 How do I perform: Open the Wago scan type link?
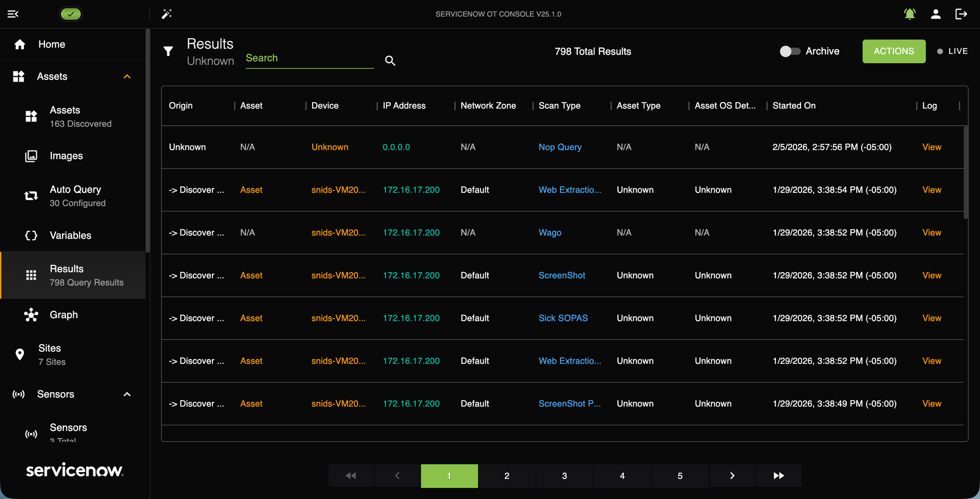(x=550, y=233)
